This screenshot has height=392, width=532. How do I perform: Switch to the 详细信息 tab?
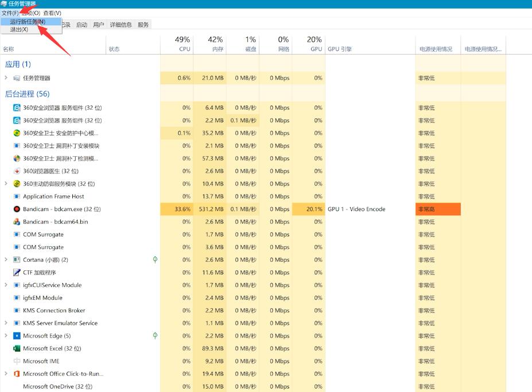point(121,25)
